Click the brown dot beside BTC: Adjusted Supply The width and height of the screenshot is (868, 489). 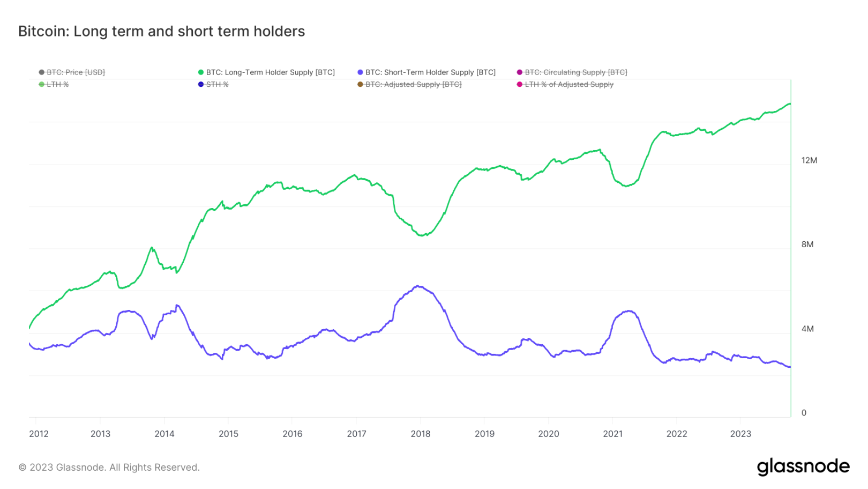click(x=360, y=85)
